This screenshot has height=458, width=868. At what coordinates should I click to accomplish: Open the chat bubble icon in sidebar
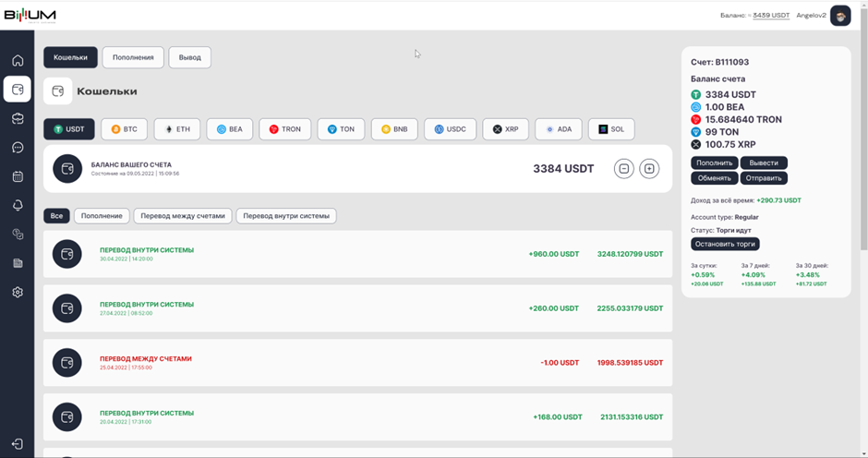click(18, 148)
